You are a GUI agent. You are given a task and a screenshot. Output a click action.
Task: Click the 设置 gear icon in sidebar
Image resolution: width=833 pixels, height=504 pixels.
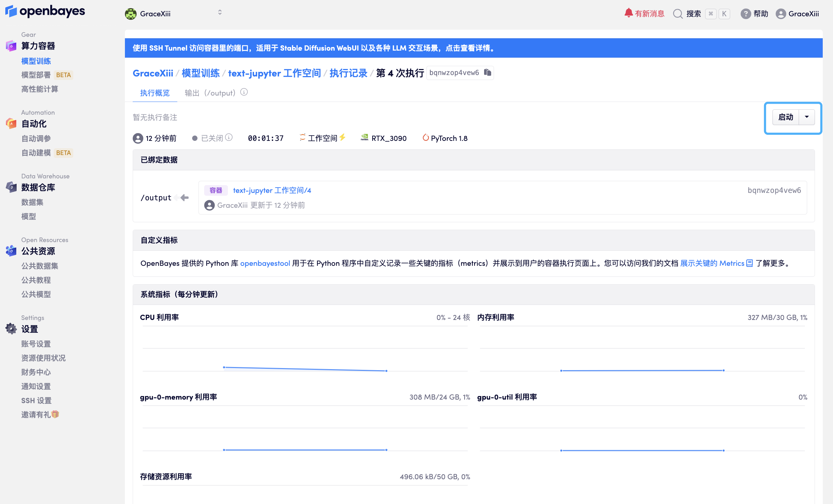11,329
